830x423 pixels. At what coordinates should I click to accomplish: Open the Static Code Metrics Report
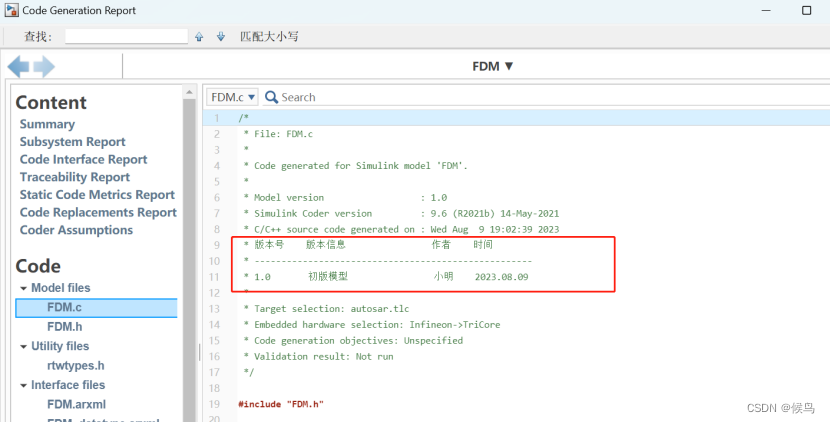click(97, 195)
